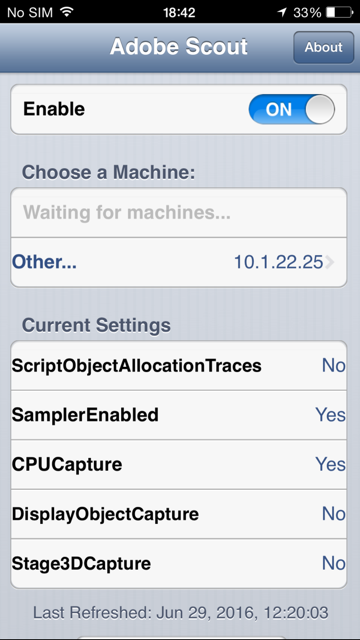
Task: Toggle the Enable switch off
Action: (292, 109)
